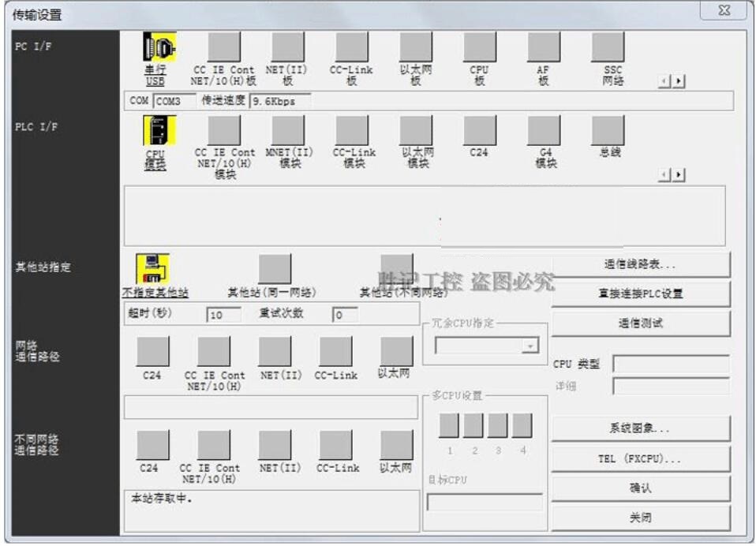
Task: Confirm settings with 确认 button
Action: (641, 488)
